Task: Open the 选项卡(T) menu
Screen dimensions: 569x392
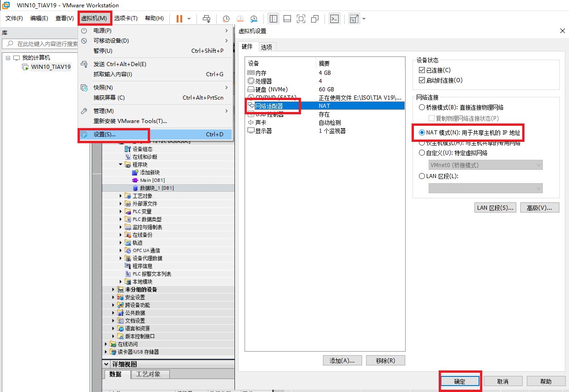Action: 126,18
